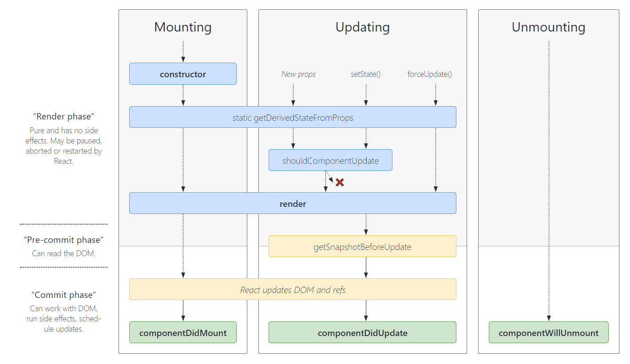
Task: Select the Updating column heading
Action: pyautogui.click(x=362, y=27)
